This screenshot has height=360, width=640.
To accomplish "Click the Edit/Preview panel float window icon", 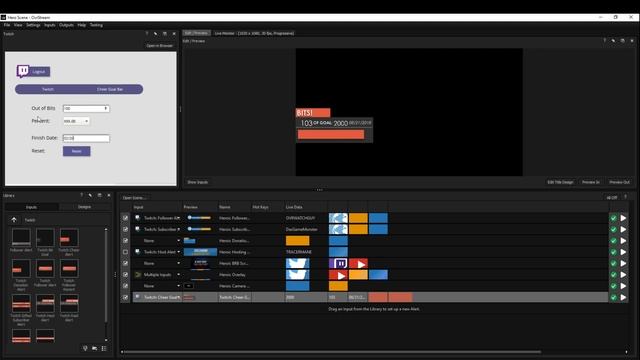I will coord(622,41).
